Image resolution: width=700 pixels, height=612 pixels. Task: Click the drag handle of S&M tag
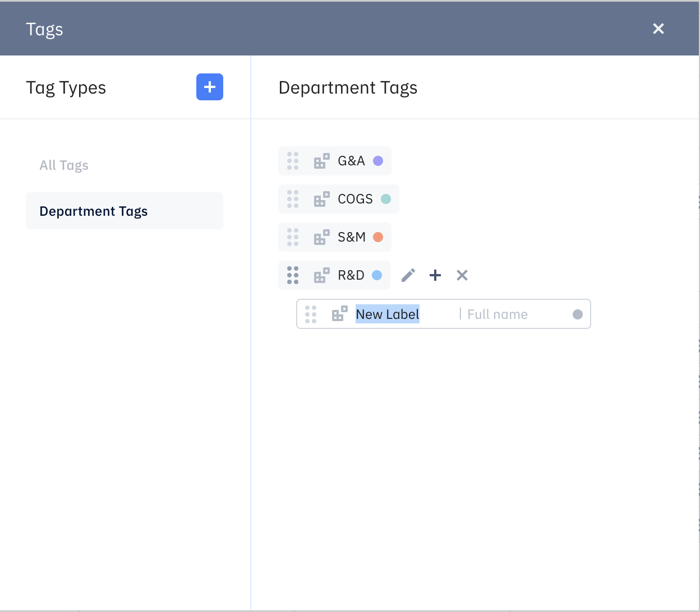point(293,237)
